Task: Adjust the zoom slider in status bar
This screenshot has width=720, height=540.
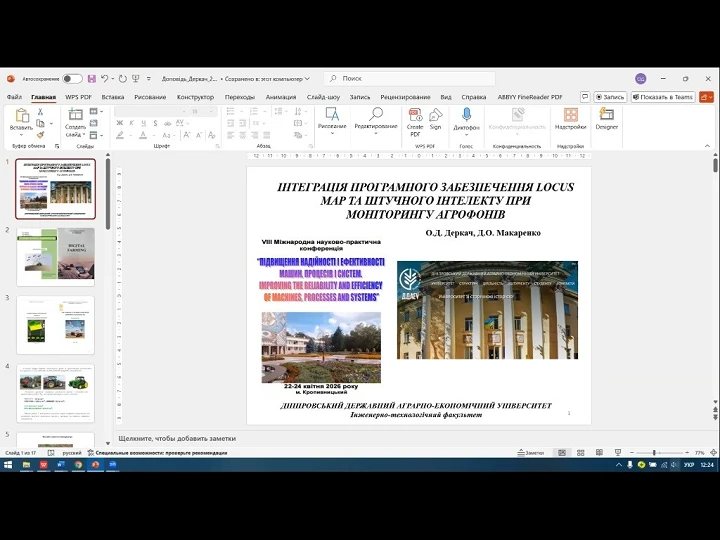Action: [x=654, y=453]
